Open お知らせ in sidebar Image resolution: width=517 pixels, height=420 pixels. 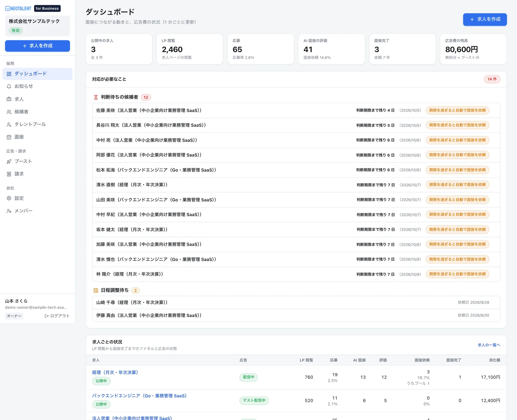pyautogui.click(x=37, y=86)
